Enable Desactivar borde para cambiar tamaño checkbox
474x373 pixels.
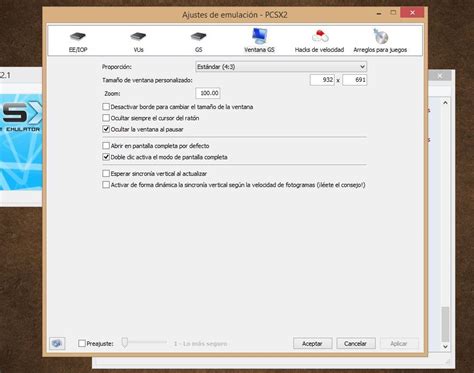pyautogui.click(x=106, y=107)
